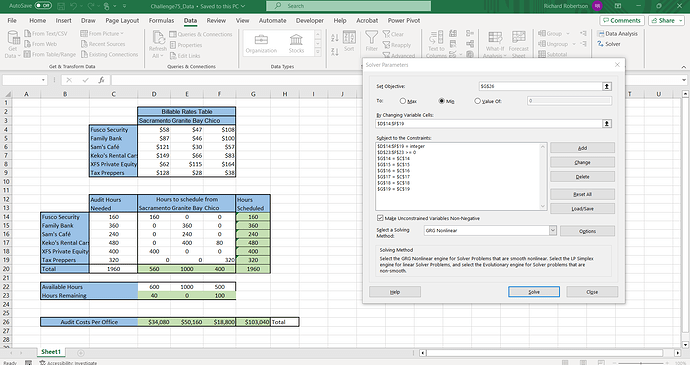
Task: Expand the formula bar
Action: (x=684, y=80)
